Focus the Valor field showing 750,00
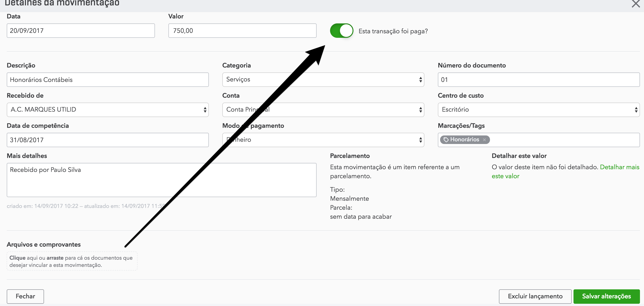Screen dimensions: 644x306 coord(242,31)
